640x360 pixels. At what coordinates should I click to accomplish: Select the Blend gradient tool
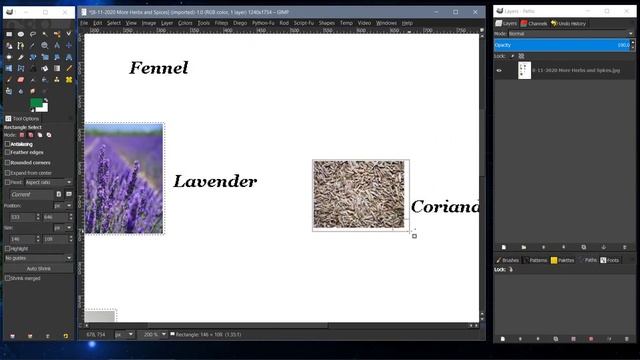coord(57,68)
